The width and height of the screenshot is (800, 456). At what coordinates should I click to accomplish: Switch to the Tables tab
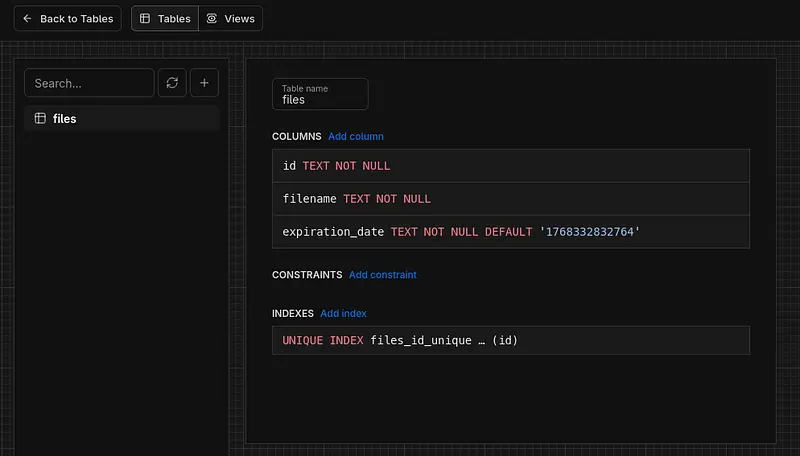165,19
